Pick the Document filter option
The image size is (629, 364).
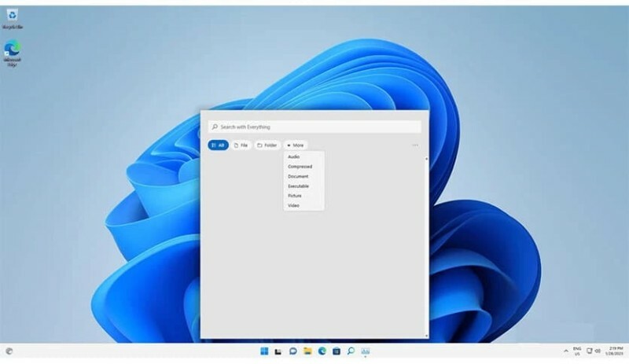point(298,176)
